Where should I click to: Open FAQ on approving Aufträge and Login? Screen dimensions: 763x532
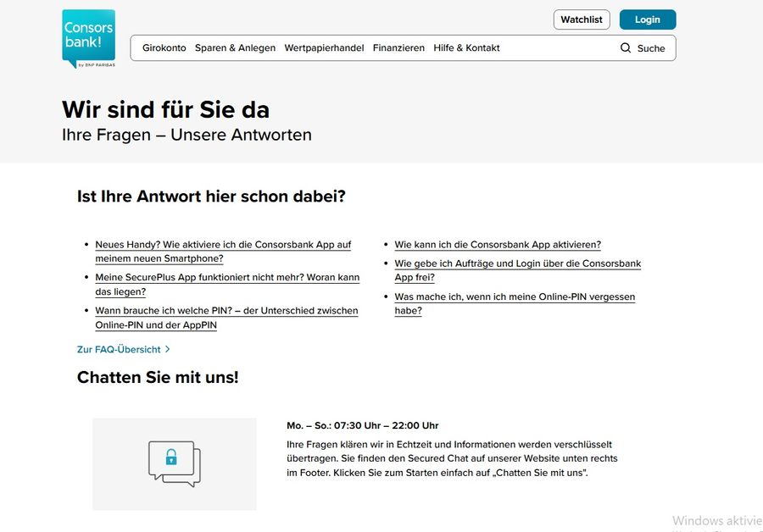click(518, 270)
